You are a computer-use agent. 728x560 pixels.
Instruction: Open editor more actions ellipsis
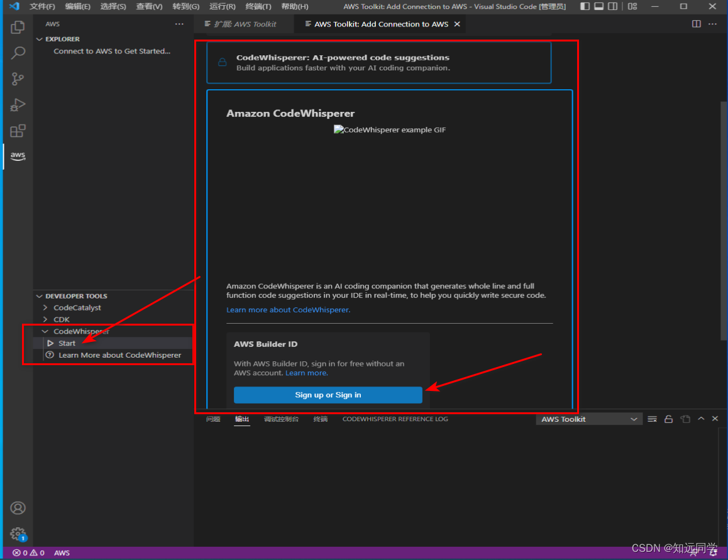click(x=712, y=24)
